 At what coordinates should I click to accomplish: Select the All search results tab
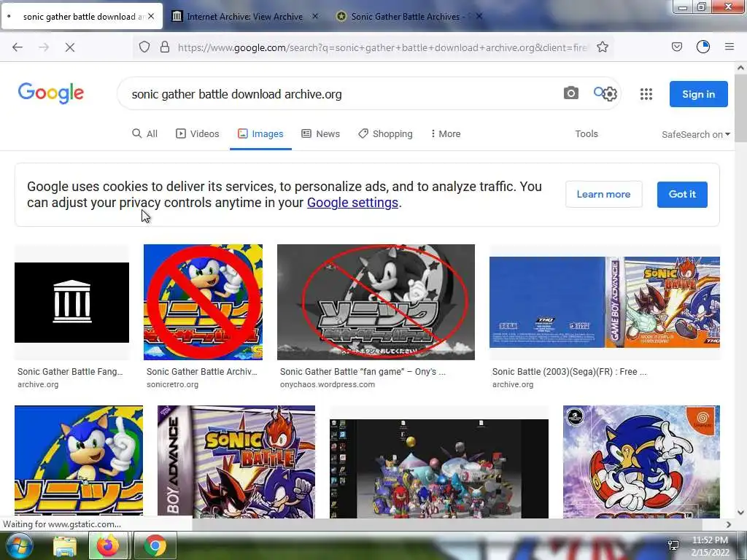[x=145, y=134]
